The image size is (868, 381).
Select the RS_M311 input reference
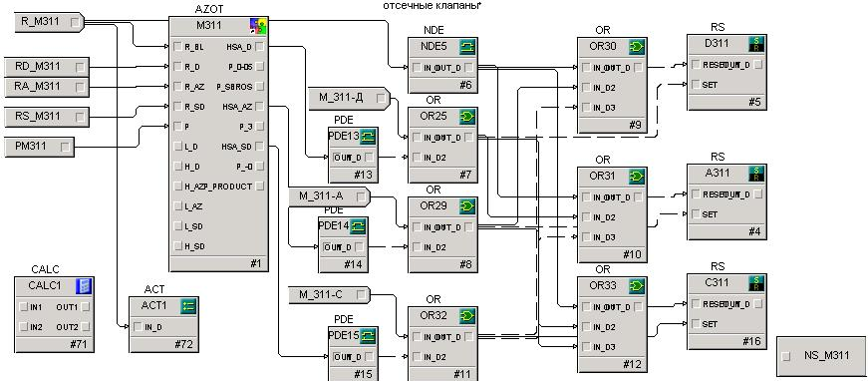[x=46, y=117]
